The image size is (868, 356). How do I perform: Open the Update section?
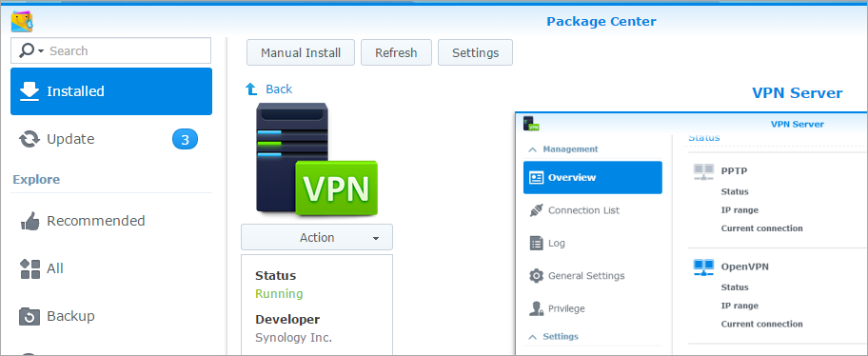111,139
